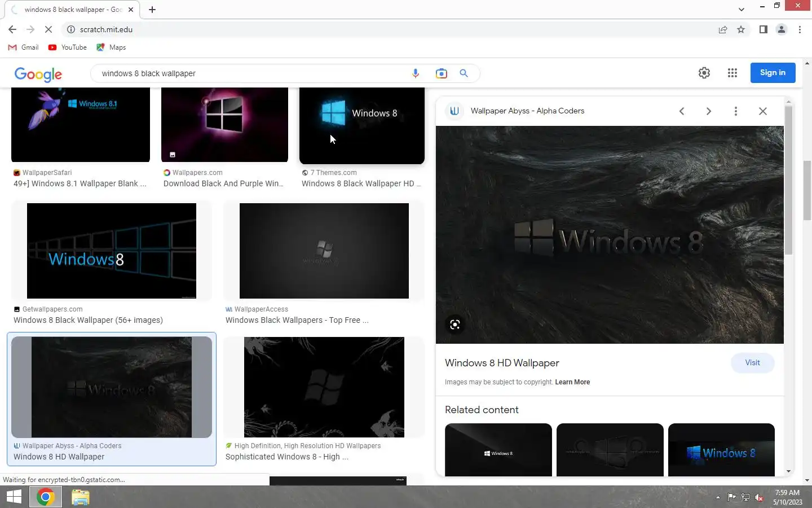Image resolution: width=812 pixels, height=508 pixels.
Task: Open the Chrome three-dot menu
Action: [x=800, y=29]
